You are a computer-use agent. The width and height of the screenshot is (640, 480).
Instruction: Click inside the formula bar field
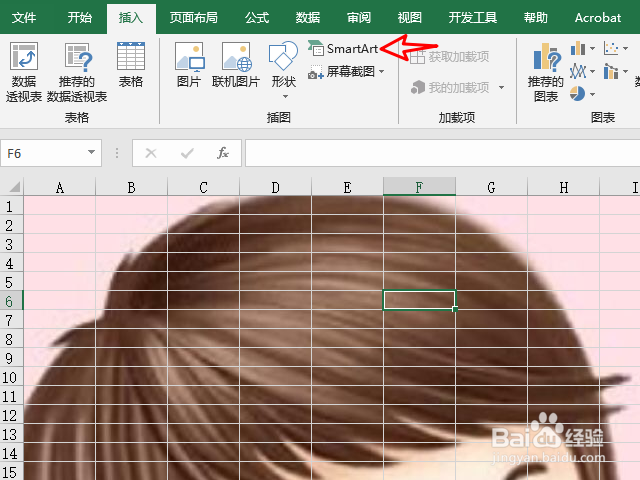coord(442,153)
